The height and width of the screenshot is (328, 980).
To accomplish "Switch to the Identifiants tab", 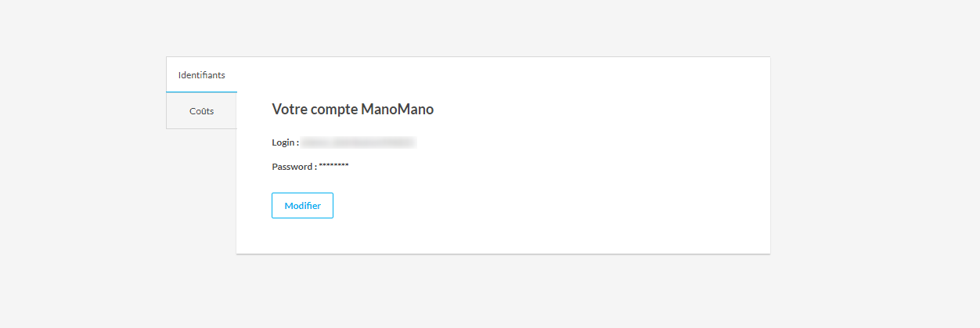I will click(201, 75).
